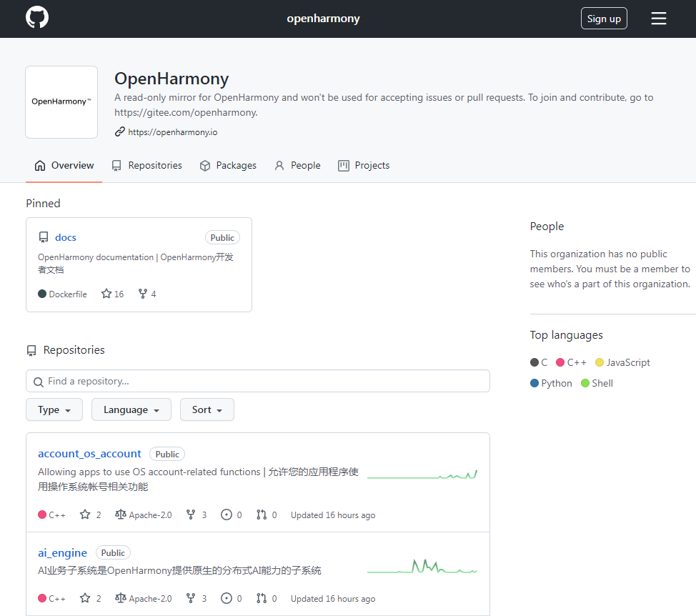Filter by Python in Top languages

(x=551, y=383)
